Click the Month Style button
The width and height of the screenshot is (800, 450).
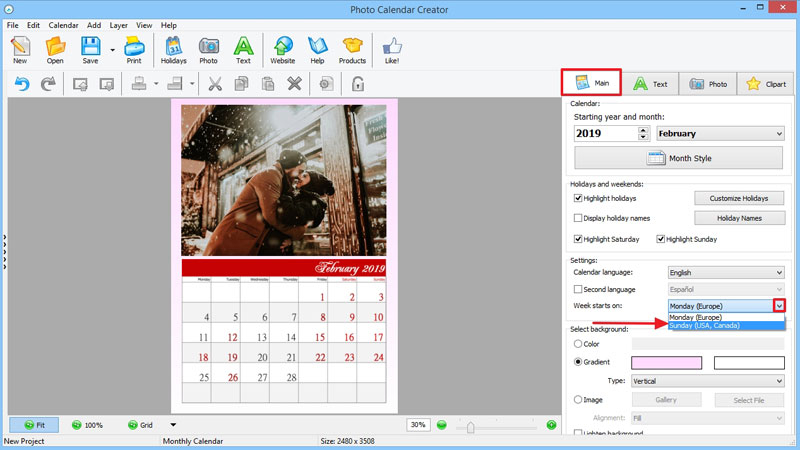[679, 158]
